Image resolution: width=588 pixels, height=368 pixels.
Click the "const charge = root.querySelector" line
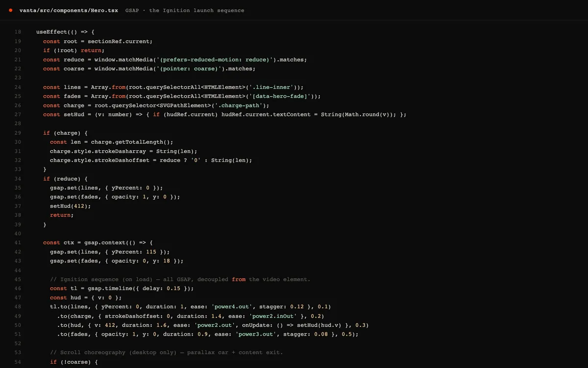[x=156, y=105]
